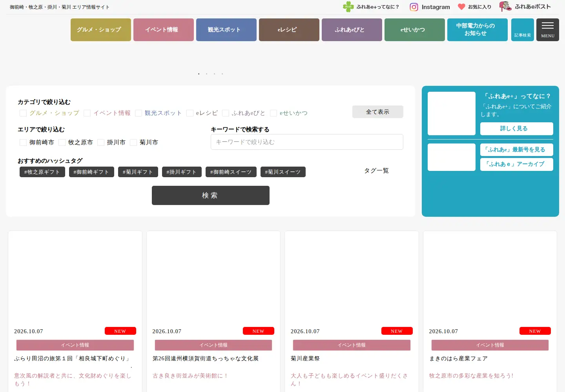The width and height of the screenshot is (565, 392).
Task: Go to third carousel slide dot
Action: coord(215,74)
